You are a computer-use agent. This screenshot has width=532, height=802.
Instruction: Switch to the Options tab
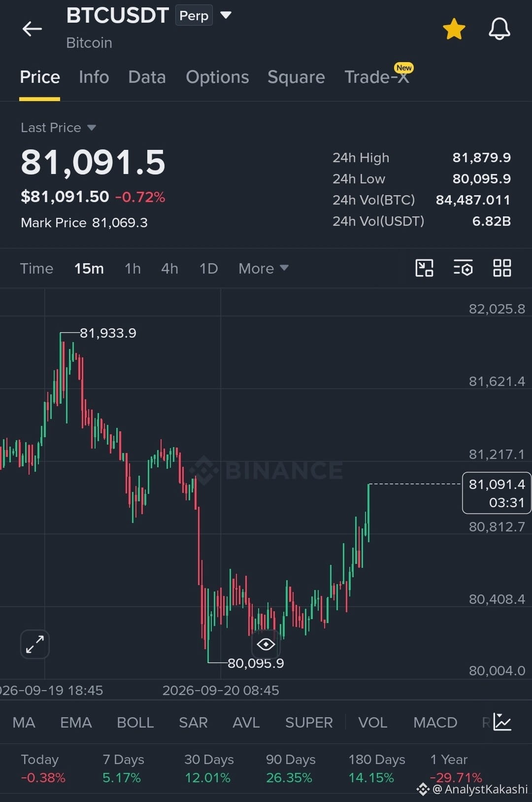click(x=217, y=77)
